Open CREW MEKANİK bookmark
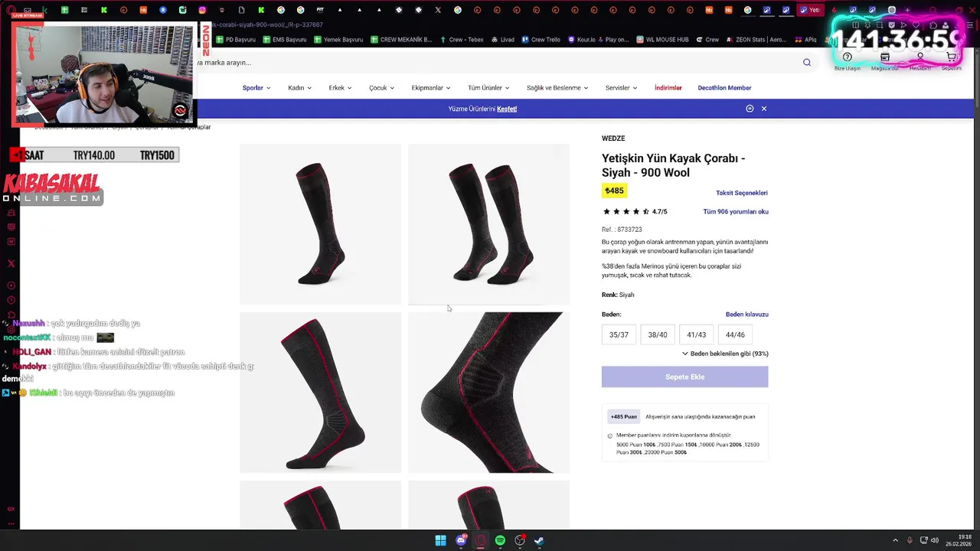 [401, 40]
